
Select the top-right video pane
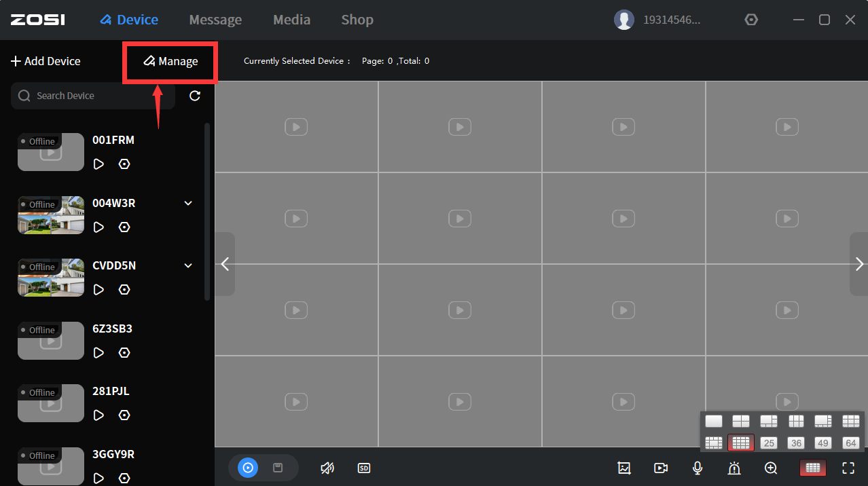coord(786,127)
